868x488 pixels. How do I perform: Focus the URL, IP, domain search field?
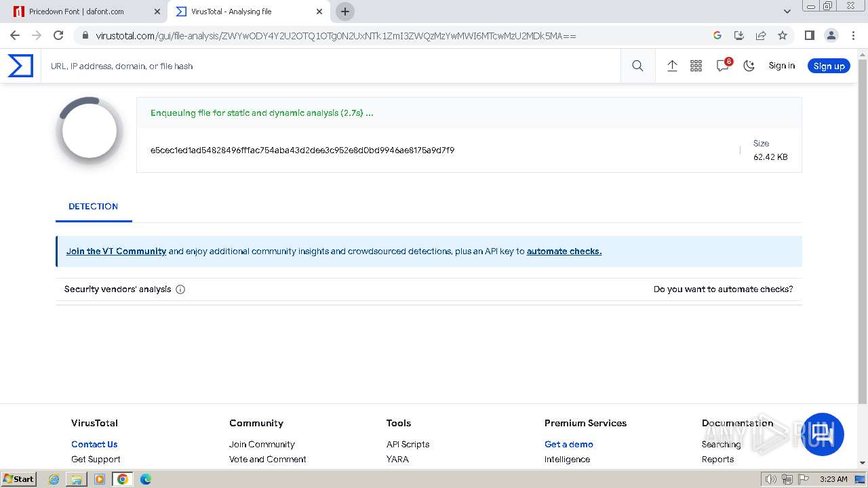click(331, 66)
